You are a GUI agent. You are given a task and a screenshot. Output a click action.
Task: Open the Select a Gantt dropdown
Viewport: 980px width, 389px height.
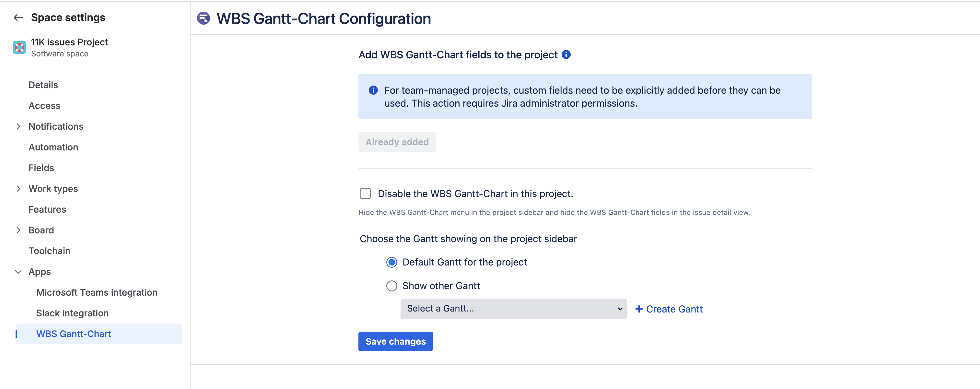tap(514, 309)
